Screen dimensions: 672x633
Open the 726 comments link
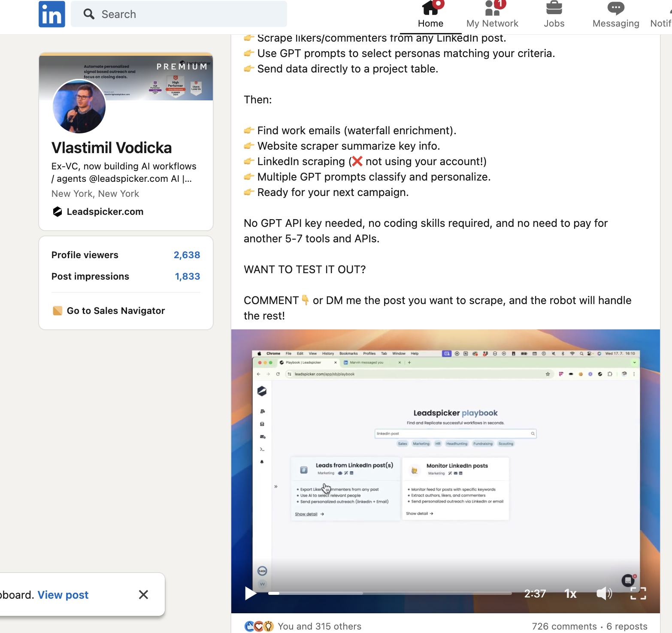(x=564, y=626)
